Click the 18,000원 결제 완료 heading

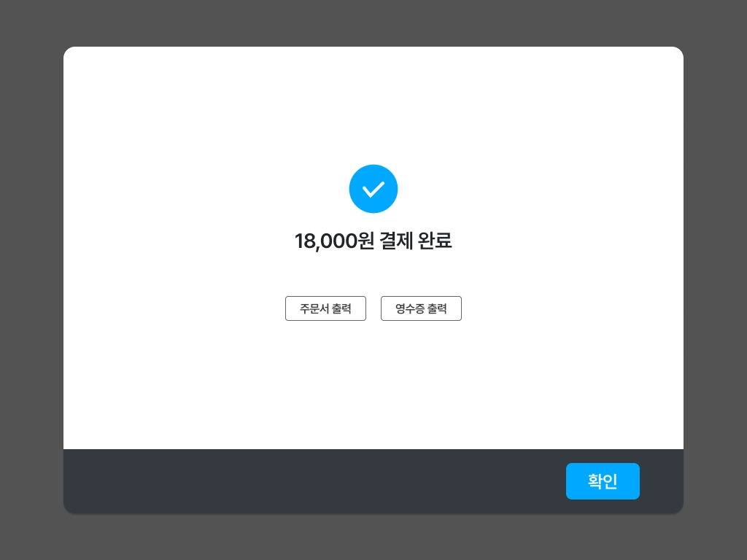click(373, 241)
